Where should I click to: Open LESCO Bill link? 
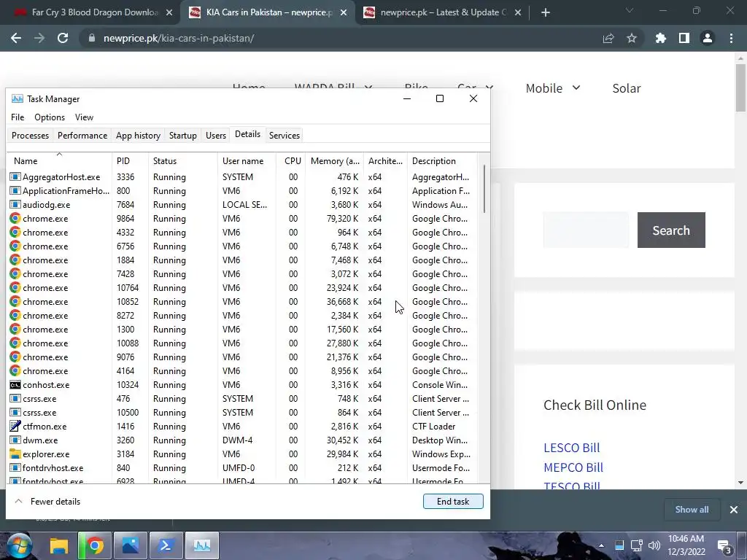pyautogui.click(x=572, y=448)
